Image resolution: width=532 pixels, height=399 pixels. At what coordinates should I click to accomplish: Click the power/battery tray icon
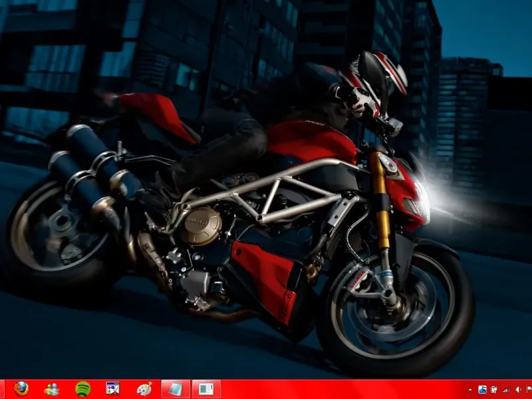[494, 390]
